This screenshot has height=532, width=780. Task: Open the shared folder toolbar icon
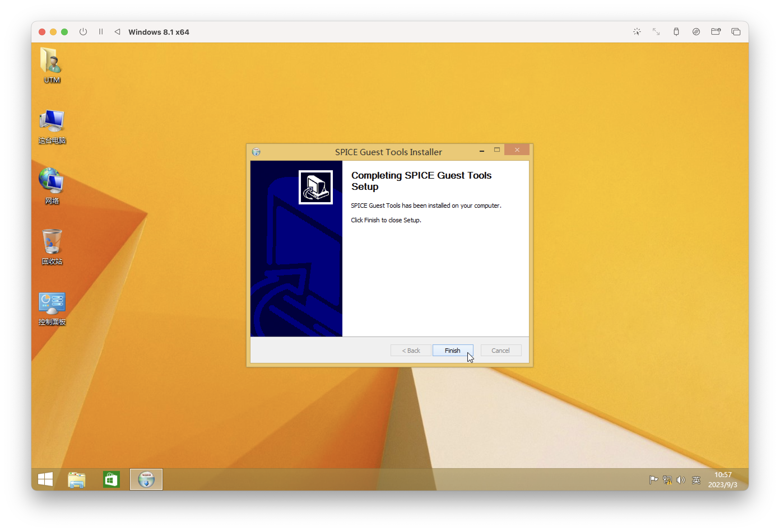pyautogui.click(x=716, y=32)
